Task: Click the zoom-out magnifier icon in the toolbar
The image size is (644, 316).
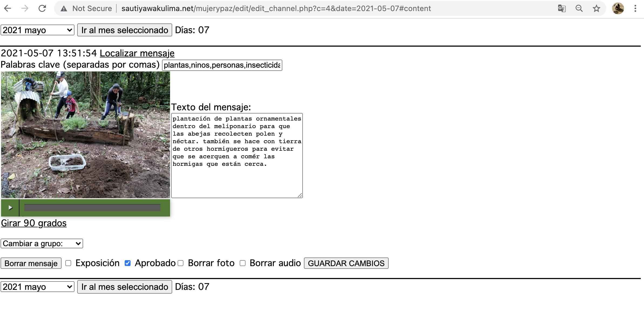Action: tap(579, 8)
